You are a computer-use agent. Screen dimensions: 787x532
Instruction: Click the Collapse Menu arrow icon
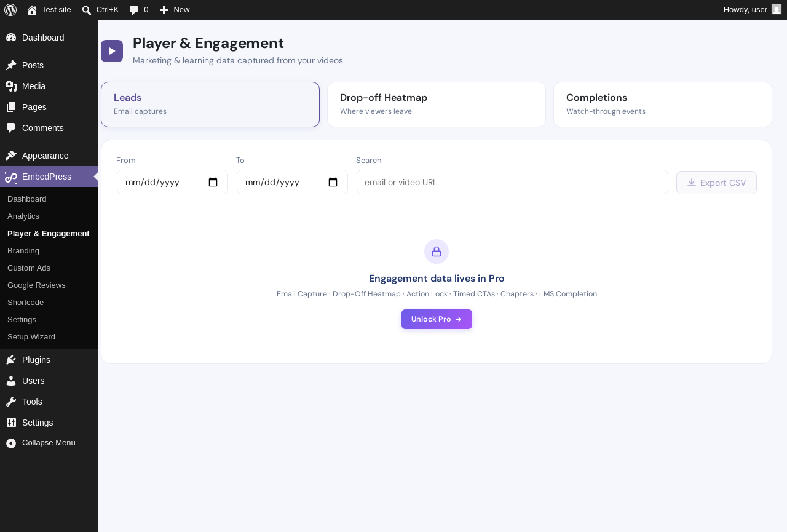[11, 443]
